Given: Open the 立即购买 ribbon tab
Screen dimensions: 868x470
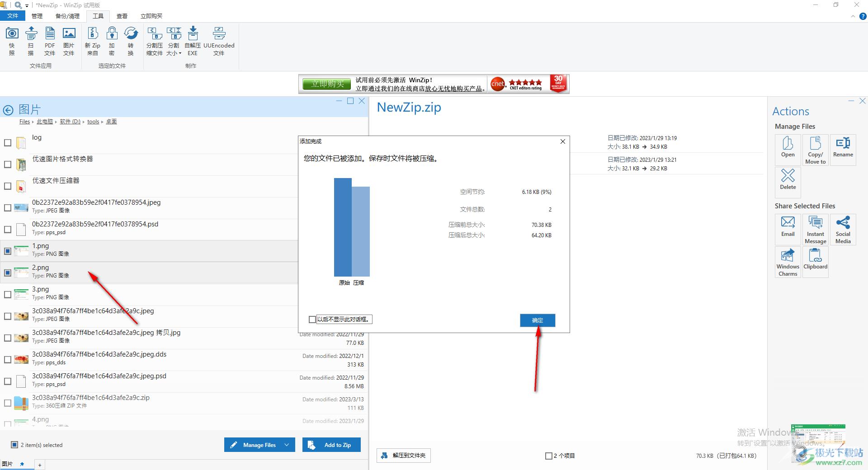Looking at the screenshot, I should (x=151, y=16).
